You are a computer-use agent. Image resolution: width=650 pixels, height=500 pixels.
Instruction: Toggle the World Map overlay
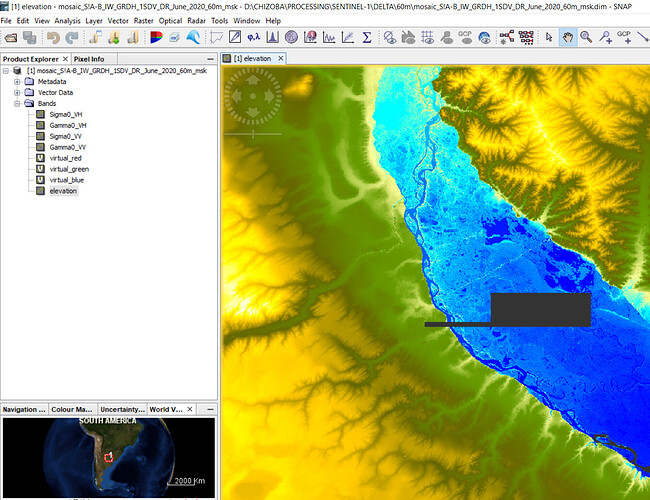[x=484, y=37]
